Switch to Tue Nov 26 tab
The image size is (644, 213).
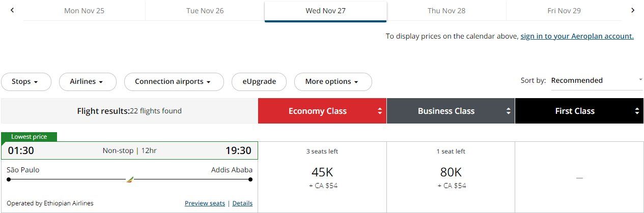pos(205,11)
